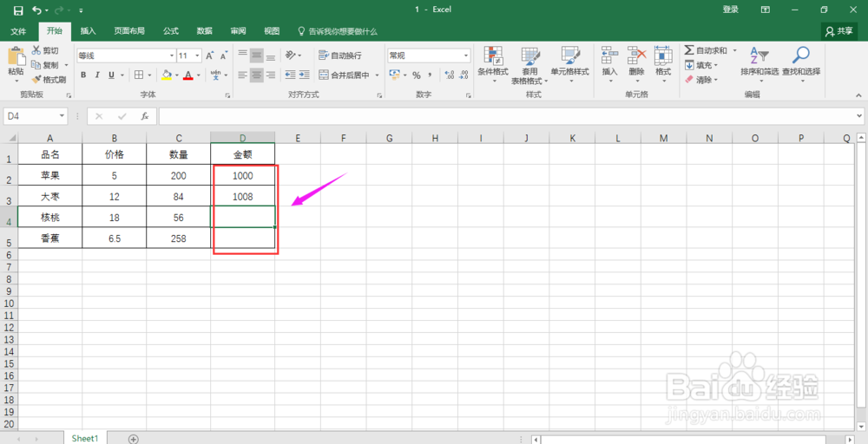Switch to the Insert (插入) tab
868x444 pixels.
pos(88,31)
